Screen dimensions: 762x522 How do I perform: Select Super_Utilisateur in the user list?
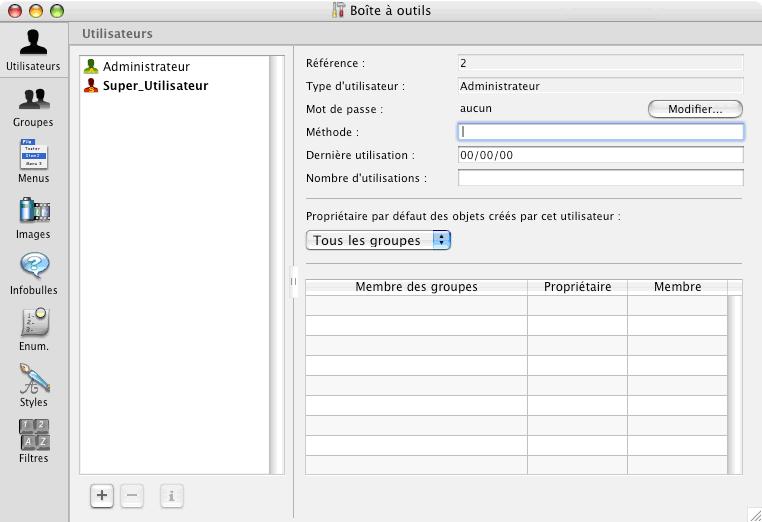(155, 86)
